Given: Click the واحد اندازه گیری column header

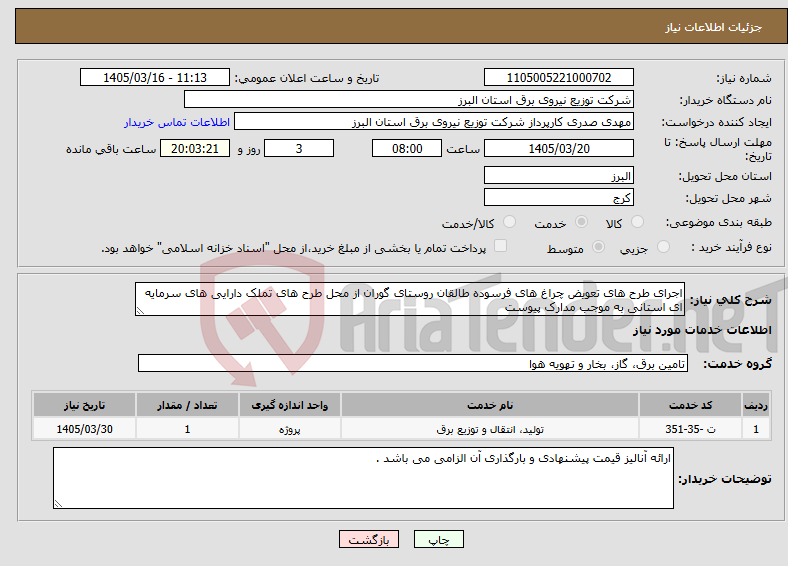Looking at the screenshot, I should coord(289,405).
